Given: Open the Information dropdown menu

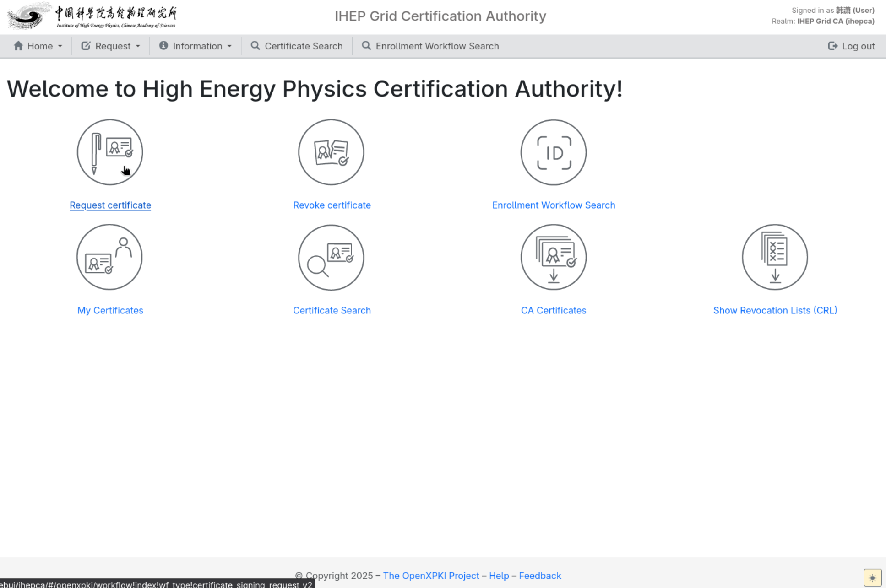Looking at the screenshot, I should point(196,46).
